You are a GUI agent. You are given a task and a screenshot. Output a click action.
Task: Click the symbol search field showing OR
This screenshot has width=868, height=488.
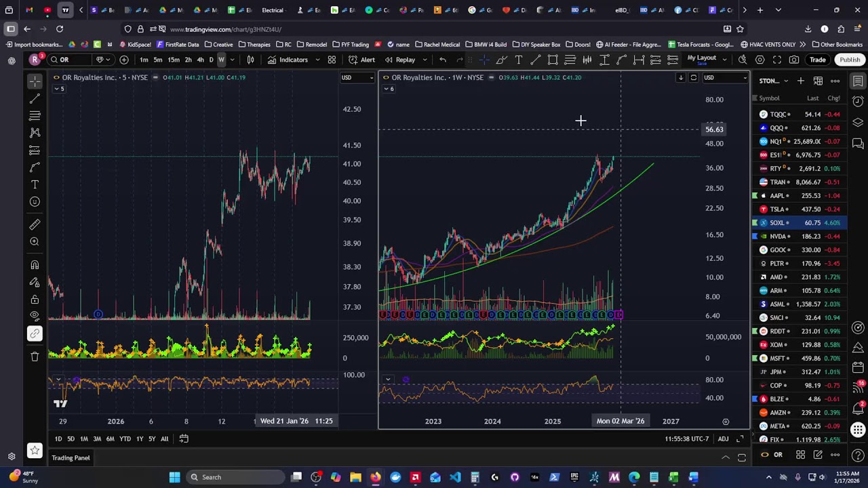[x=71, y=60]
